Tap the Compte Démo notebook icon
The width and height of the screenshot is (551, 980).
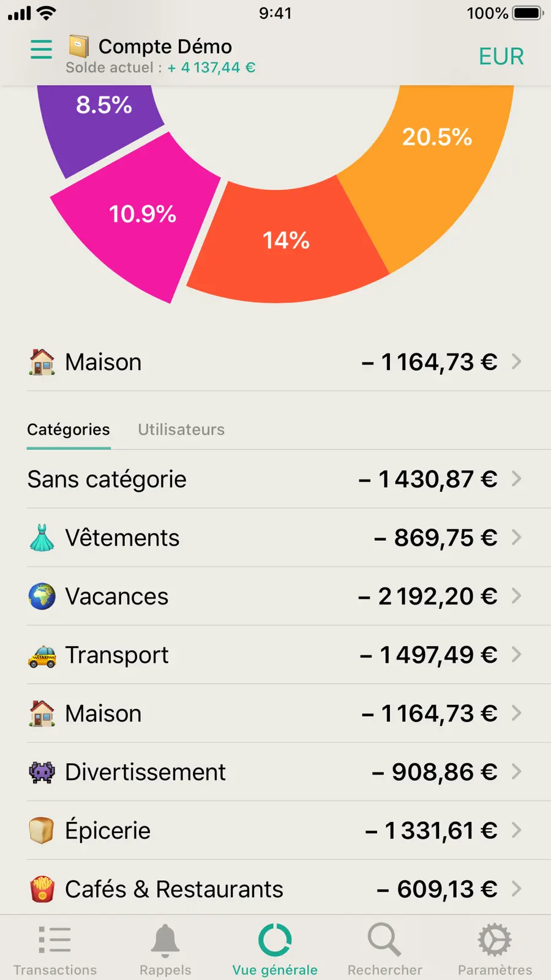78,46
